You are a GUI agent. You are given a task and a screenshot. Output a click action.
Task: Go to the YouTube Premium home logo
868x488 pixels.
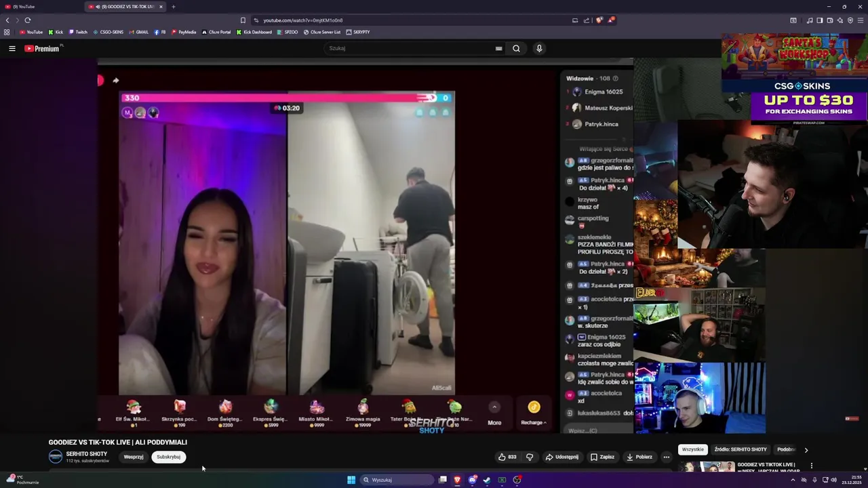coord(42,48)
